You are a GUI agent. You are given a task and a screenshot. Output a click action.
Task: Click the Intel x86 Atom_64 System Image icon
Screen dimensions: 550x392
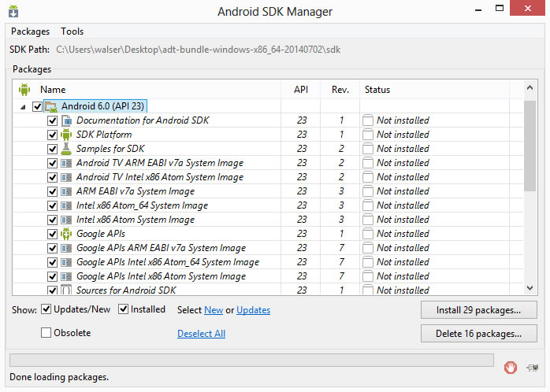(66, 205)
